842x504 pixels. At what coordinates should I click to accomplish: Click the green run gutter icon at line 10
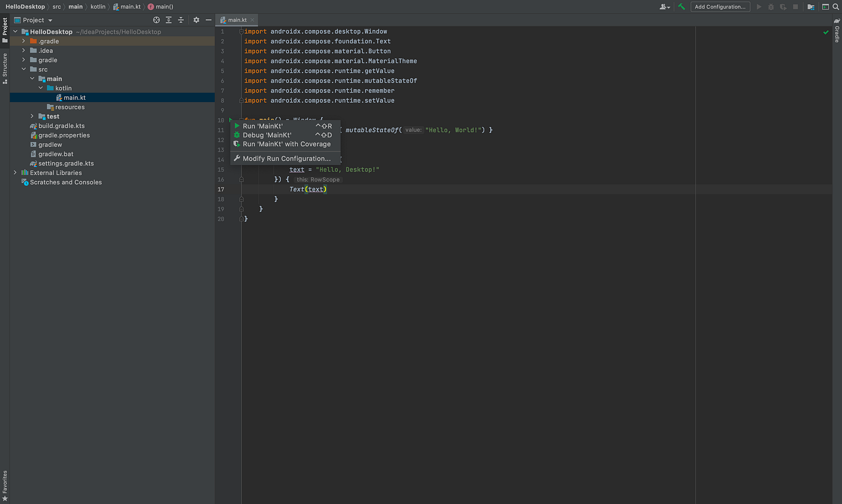(232, 120)
